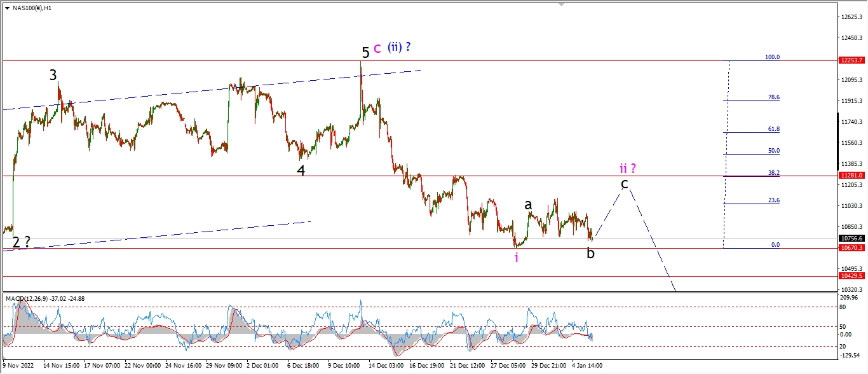Click the 38.2 Fibonacci level label

(x=774, y=172)
